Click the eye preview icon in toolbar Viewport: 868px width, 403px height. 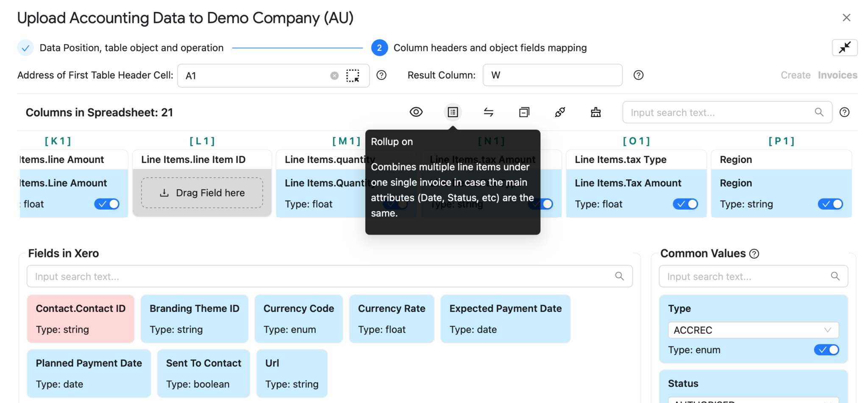pos(416,112)
